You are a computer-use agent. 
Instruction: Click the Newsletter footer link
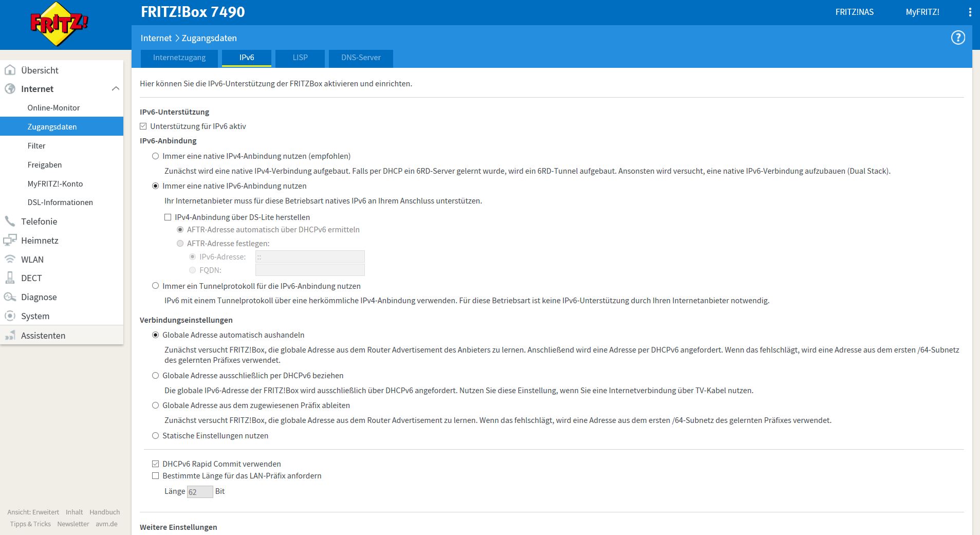pyautogui.click(x=73, y=524)
